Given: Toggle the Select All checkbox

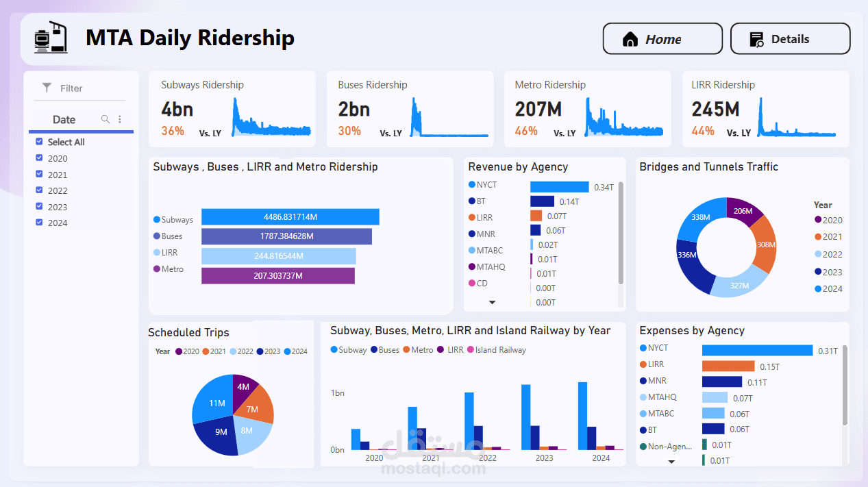Looking at the screenshot, I should [x=39, y=142].
